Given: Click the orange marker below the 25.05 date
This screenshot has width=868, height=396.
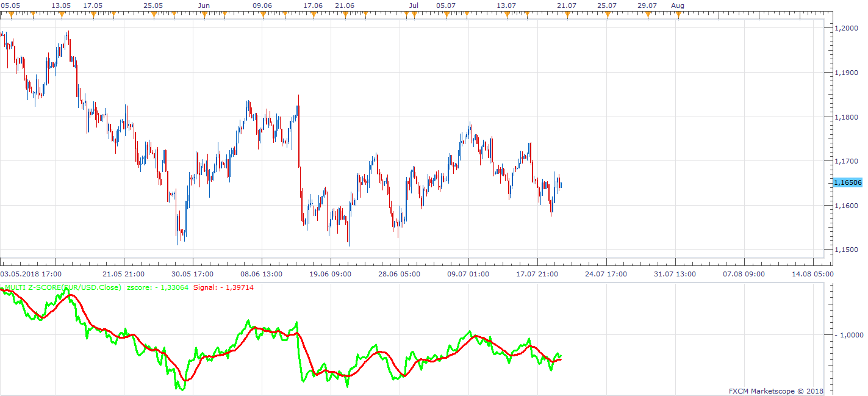Looking at the screenshot, I should click(x=154, y=13).
